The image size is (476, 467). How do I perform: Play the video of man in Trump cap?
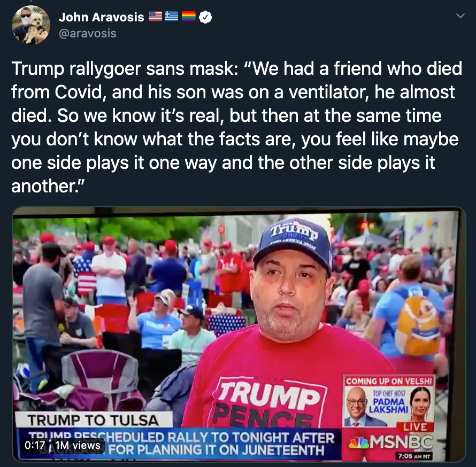tap(239, 334)
